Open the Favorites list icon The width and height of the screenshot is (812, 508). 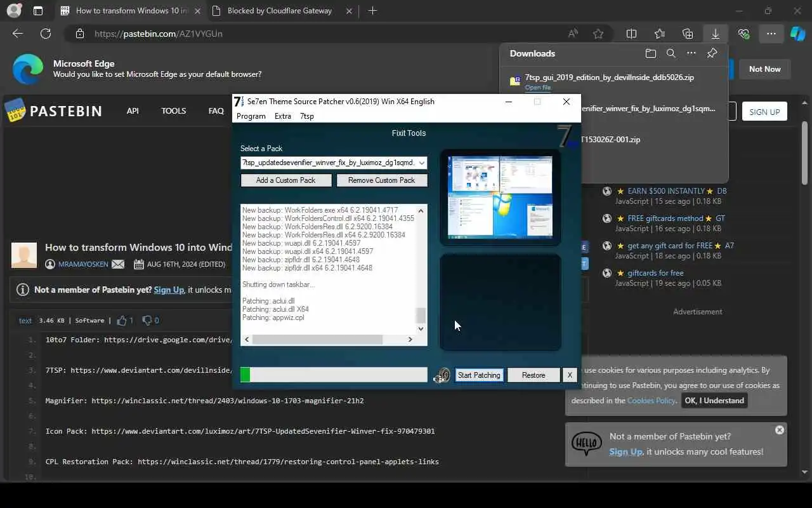coord(660,34)
